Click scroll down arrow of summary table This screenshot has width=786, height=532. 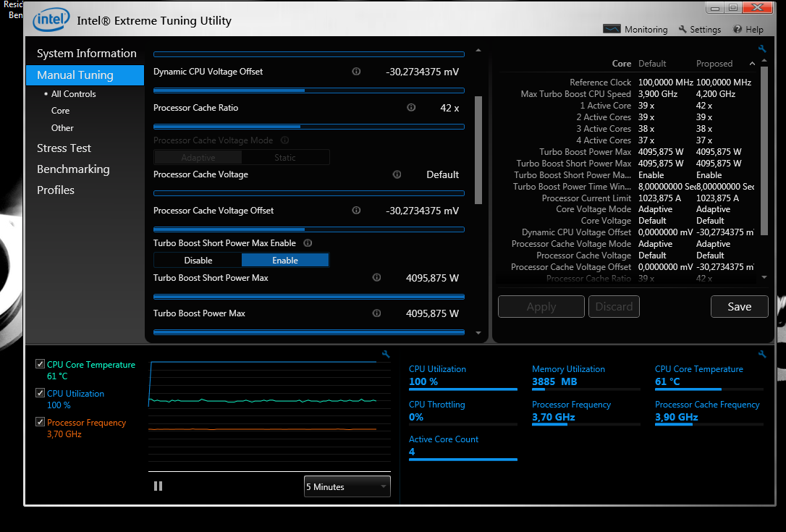coord(764,277)
